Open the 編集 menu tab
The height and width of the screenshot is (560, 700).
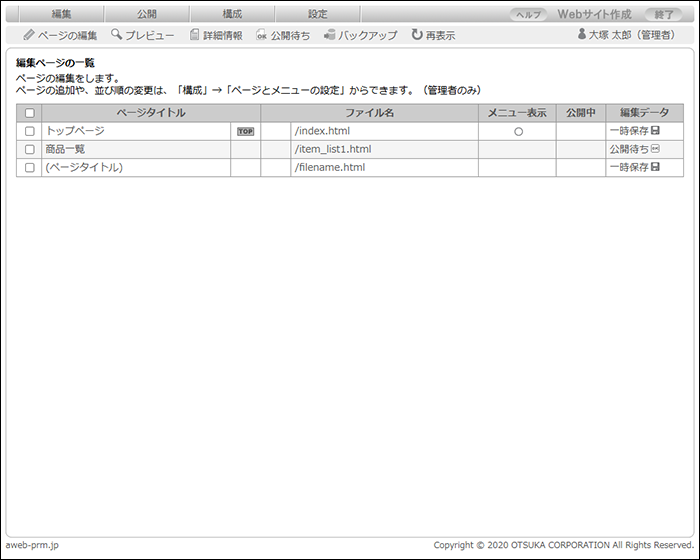(x=61, y=14)
